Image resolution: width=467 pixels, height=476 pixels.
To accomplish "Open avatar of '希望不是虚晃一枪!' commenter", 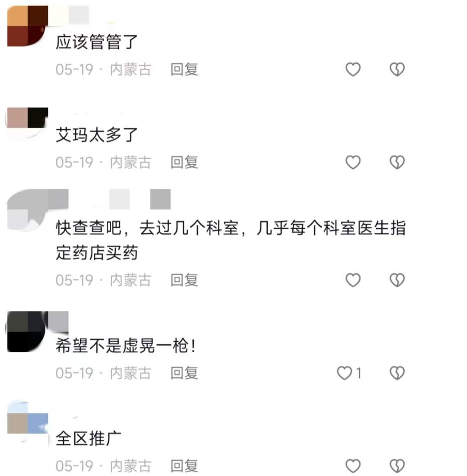I will [x=27, y=332].
